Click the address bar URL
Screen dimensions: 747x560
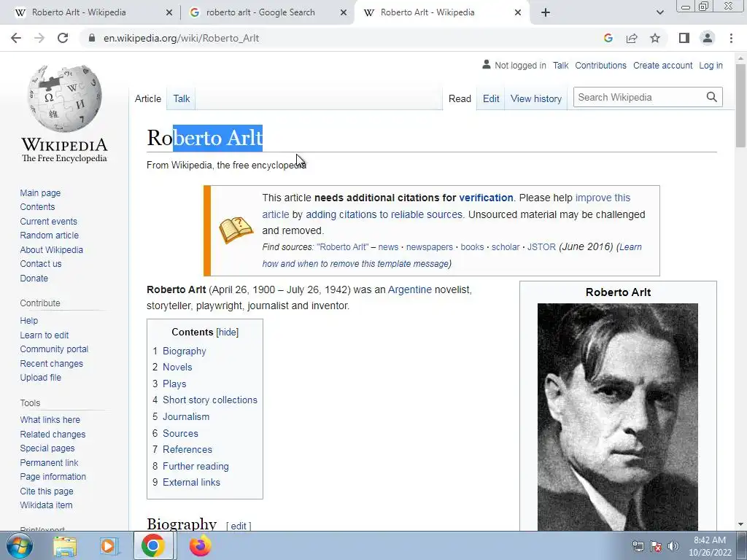coord(181,38)
